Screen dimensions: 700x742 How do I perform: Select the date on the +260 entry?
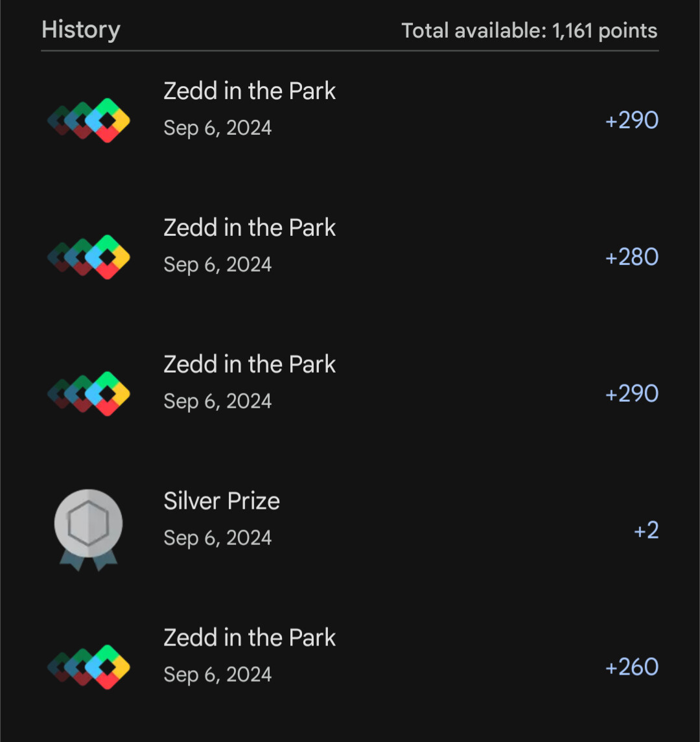(x=217, y=675)
